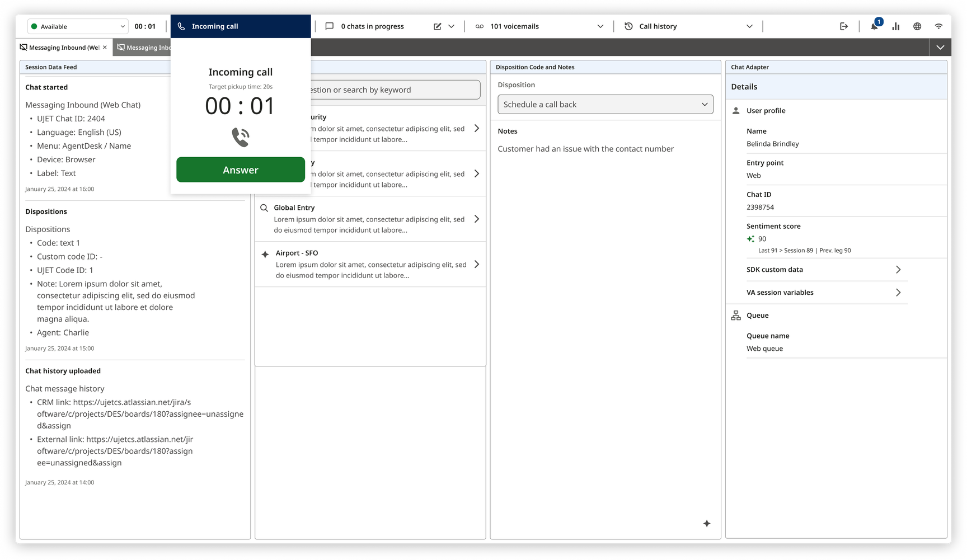Open the CRM link URL
The width and height of the screenshot is (967, 560).
tap(140, 414)
